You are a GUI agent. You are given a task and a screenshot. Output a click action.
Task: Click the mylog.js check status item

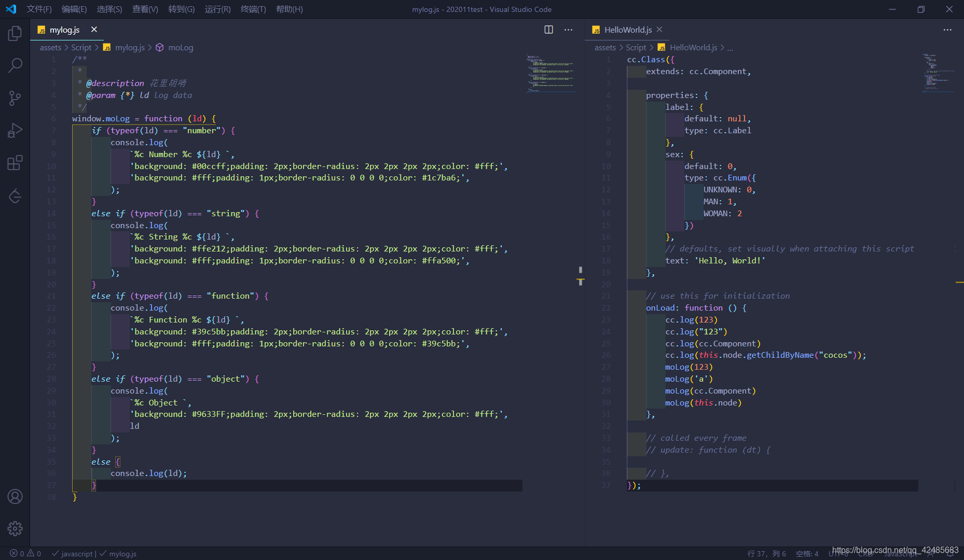pyautogui.click(x=118, y=553)
